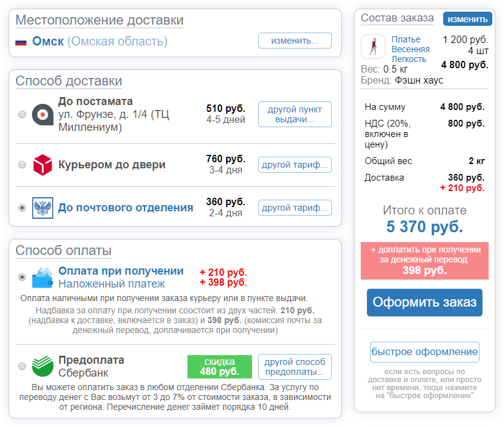Open быстрое оформление
This screenshot has height=427, width=504.
click(424, 351)
